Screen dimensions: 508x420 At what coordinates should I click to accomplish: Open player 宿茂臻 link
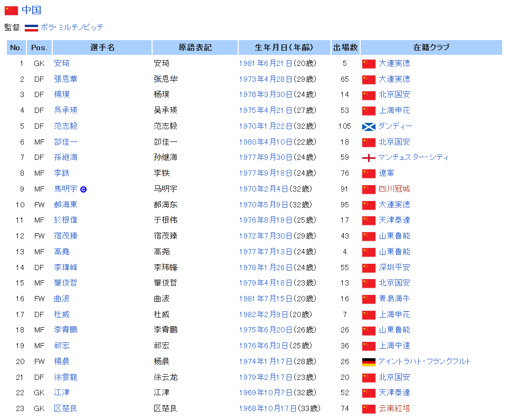coord(65,236)
